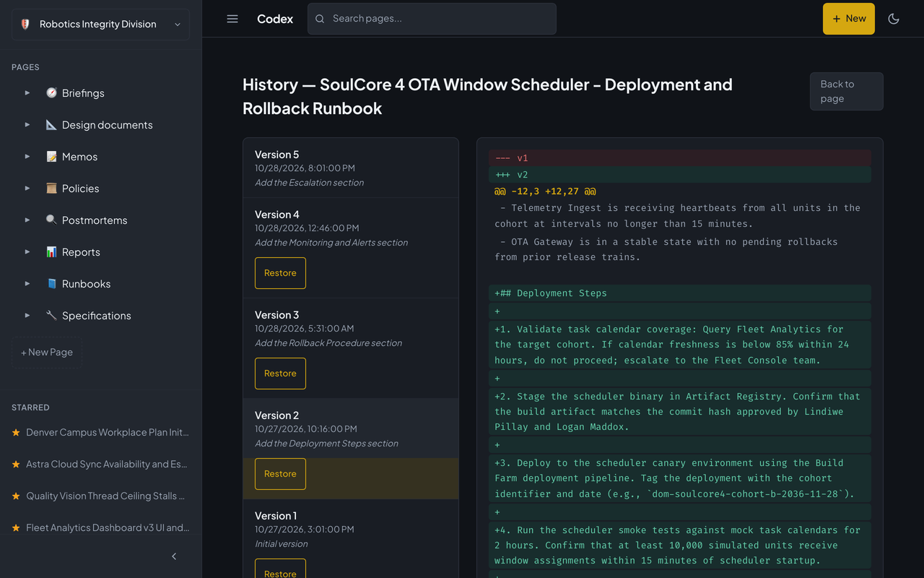Image resolution: width=924 pixels, height=578 pixels.
Task: Expand the Memos section arrow
Action: (x=27, y=157)
